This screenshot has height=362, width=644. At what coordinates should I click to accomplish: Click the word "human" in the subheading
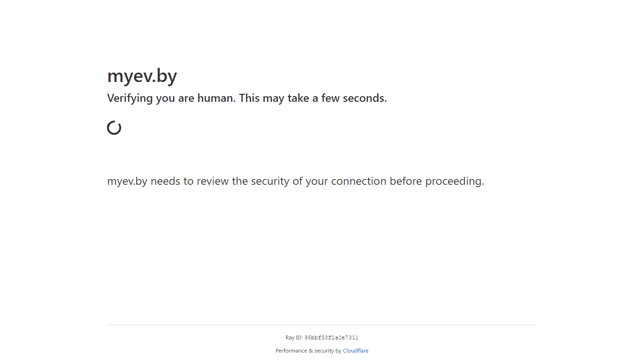215,99
